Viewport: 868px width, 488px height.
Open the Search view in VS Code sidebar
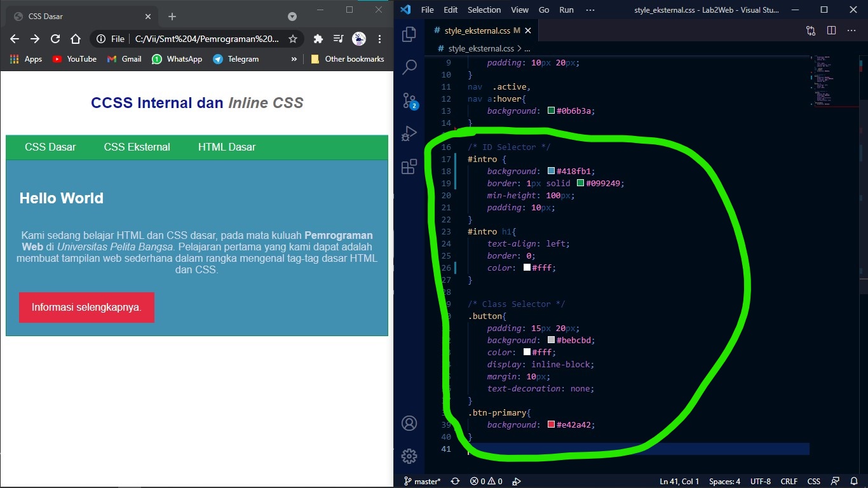(x=409, y=67)
